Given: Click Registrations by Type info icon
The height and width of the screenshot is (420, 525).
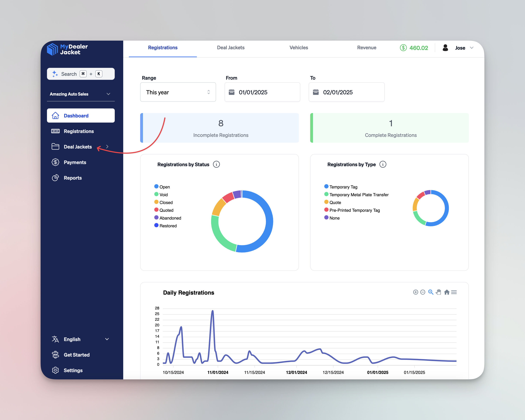Looking at the screenshot, I should pyautogui.click(x=383, y=164).
